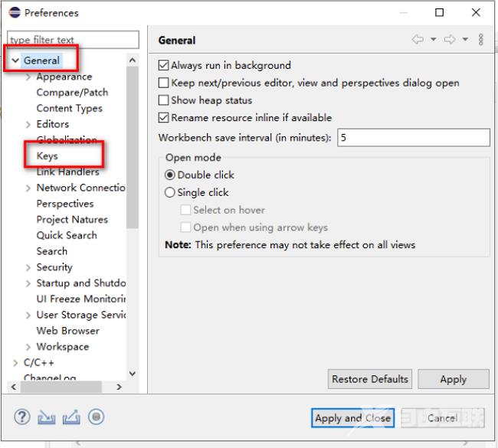Click the Import preferences icon
Viewport: 498px width, 448px height.
point(47,417)
